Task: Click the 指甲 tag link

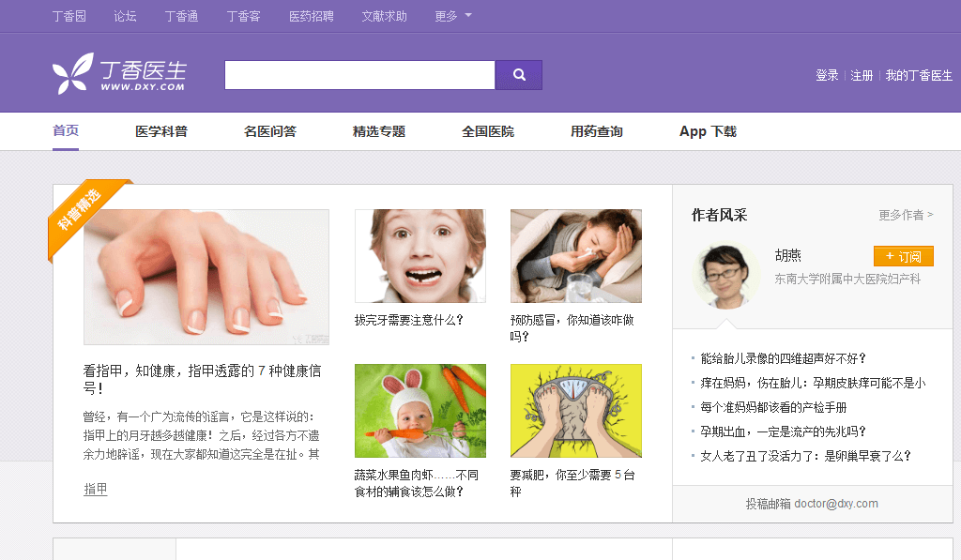Action: (96, 489)
